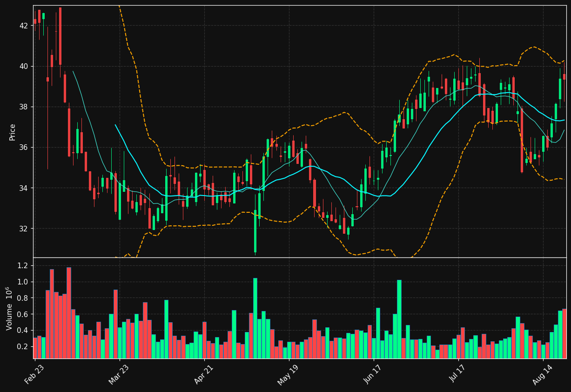The height and width of the screenshot is (392, 571).
Task: Click the 42 price axis label
Action: point(23,26)
